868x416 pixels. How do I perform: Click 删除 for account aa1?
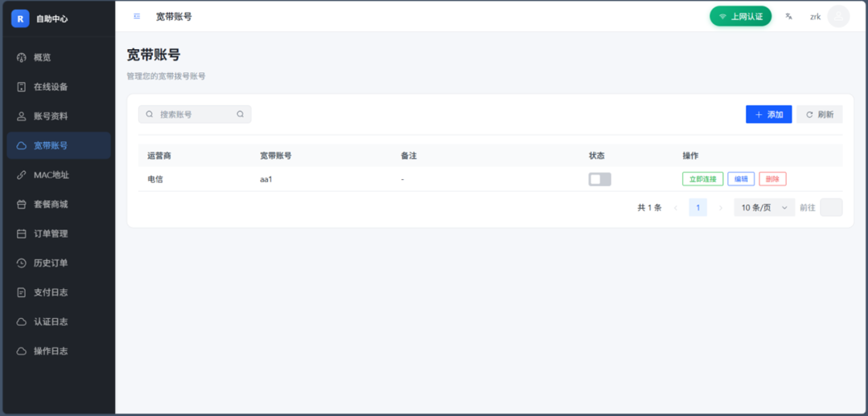[x=772, y=179]
